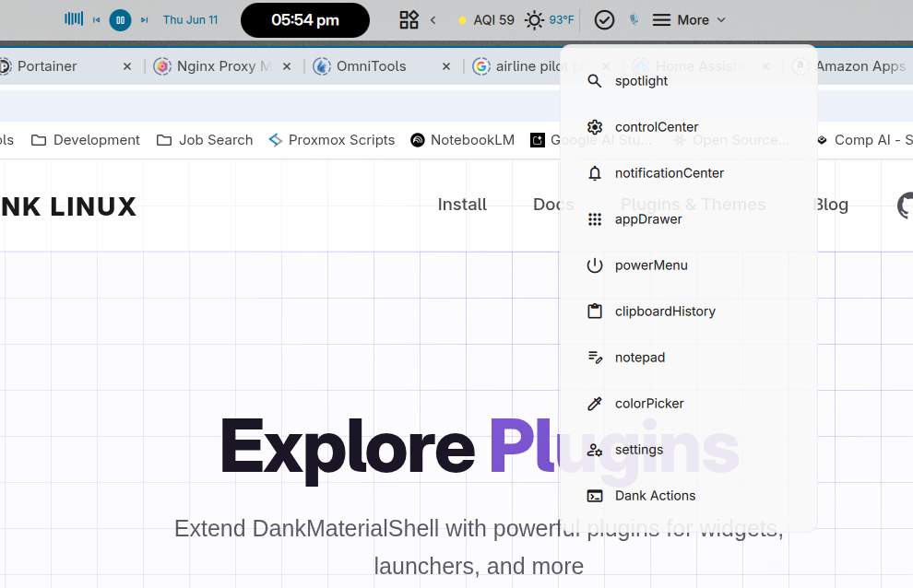Image resolution: width=913 pixels, height=588 pixels.
Task: Close the Portainer tab
Action: 127,66
